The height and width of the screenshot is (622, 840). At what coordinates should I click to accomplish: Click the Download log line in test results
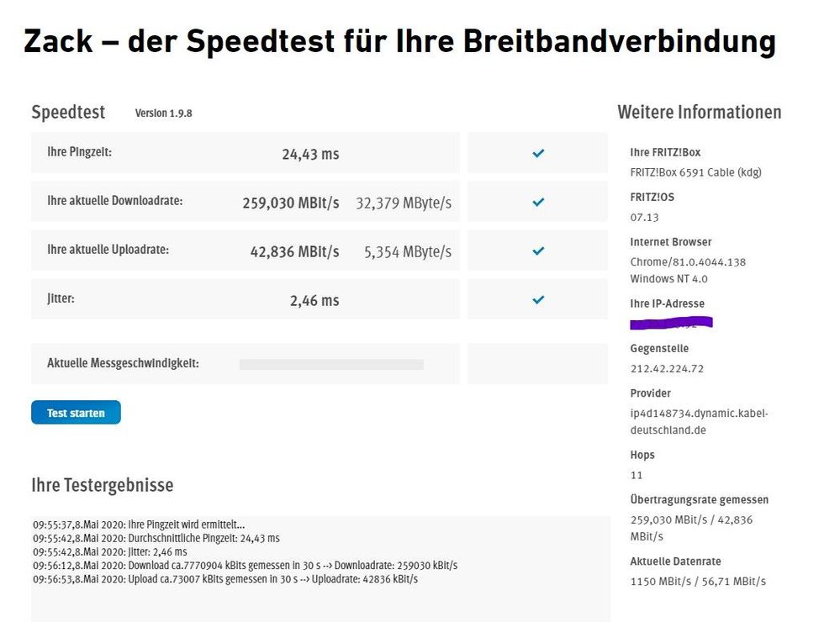246,566
